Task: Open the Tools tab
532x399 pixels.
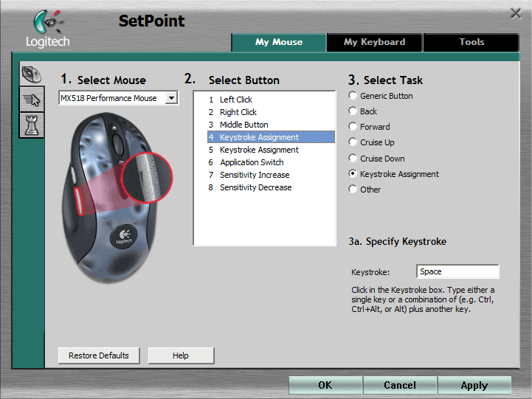Action: coord(471,42)
